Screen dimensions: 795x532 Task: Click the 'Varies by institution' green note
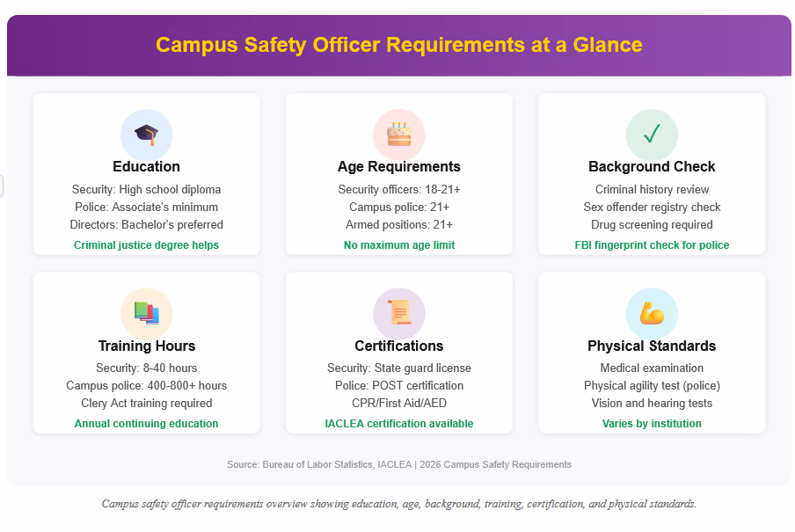point(652,424)
